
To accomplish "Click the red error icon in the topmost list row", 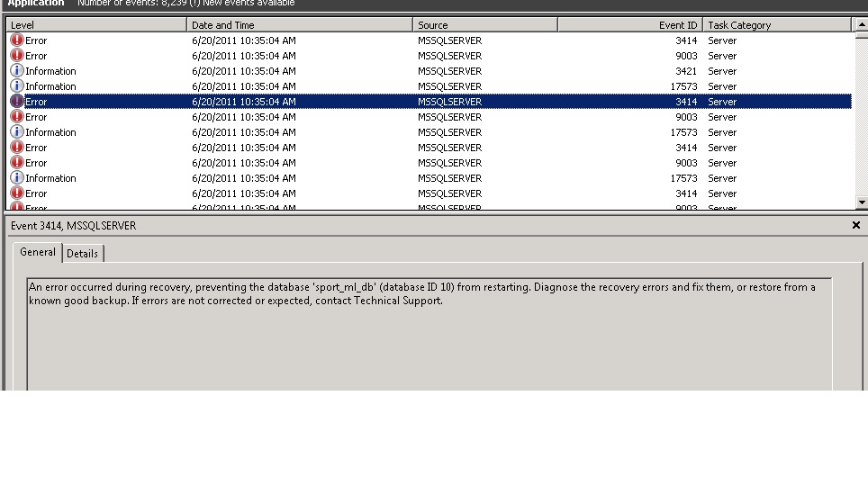I will click(x=17, y=40).
